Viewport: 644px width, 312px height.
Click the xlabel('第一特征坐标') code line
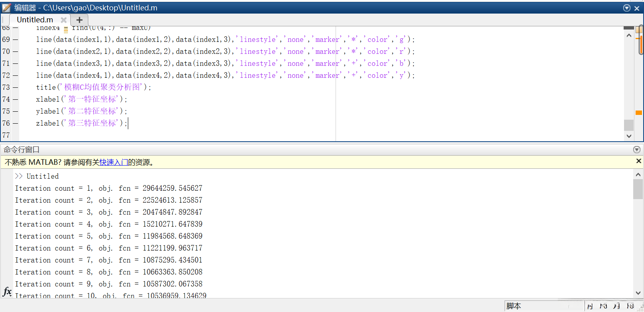[81, 99]
